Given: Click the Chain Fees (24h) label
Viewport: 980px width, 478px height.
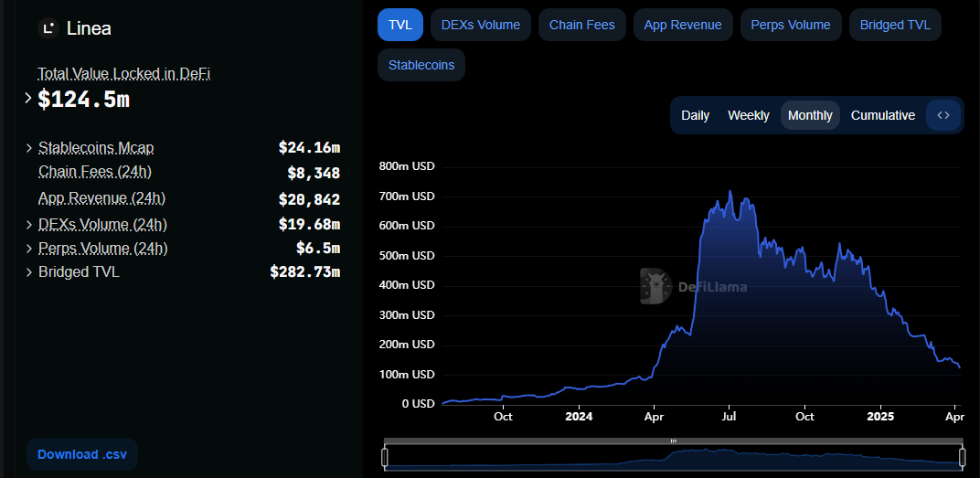Looking at the screenshot, I should [x=95, y=171].
